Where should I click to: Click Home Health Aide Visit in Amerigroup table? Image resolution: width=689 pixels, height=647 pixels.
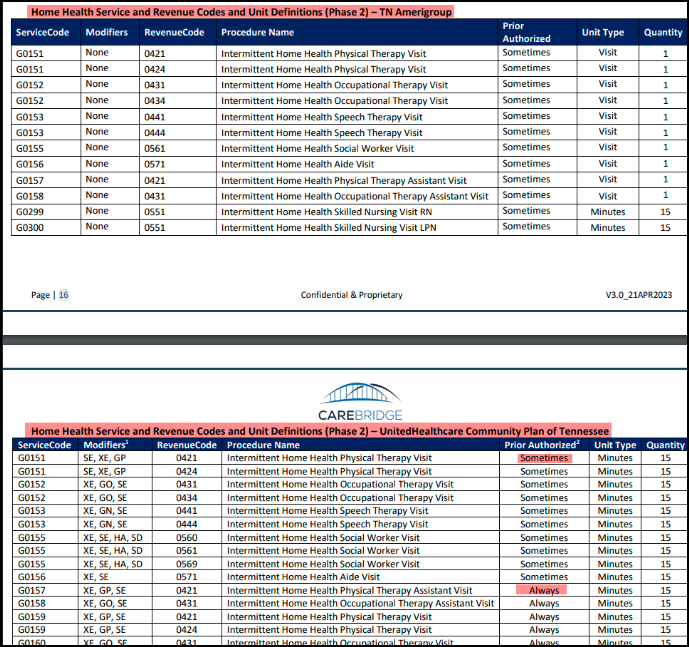[x=297, y=164]
